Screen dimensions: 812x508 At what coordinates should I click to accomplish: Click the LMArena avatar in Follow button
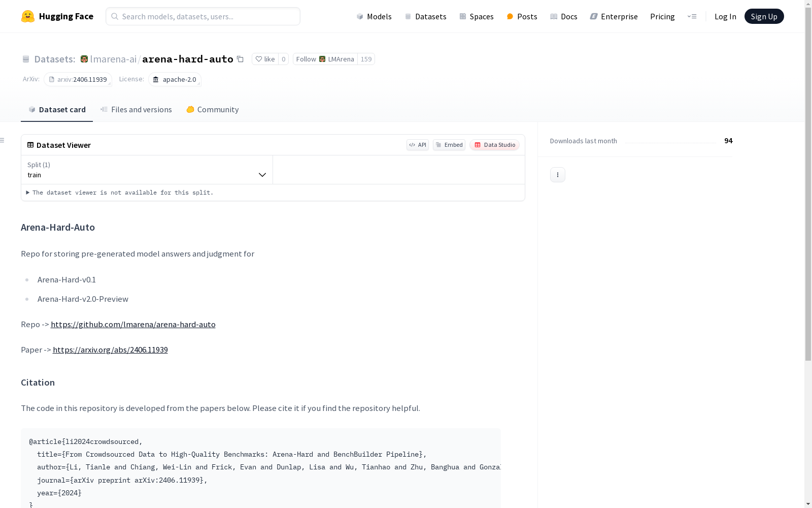coord(322,59)
